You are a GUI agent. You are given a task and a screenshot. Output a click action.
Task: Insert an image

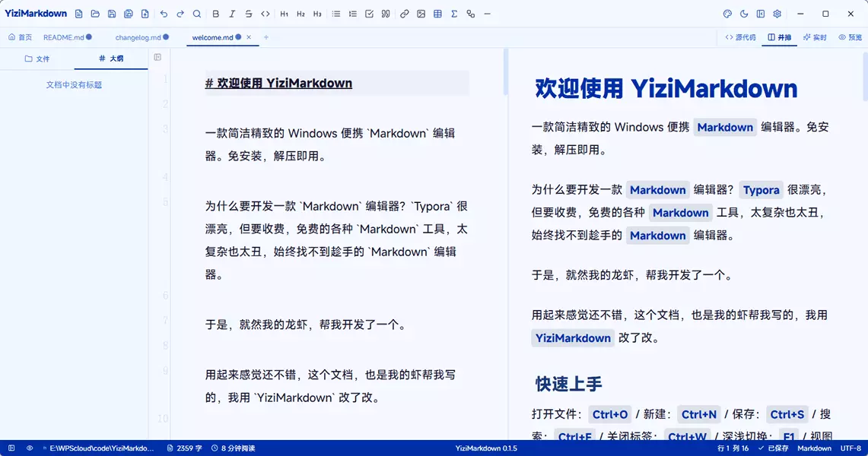(421, 14)
